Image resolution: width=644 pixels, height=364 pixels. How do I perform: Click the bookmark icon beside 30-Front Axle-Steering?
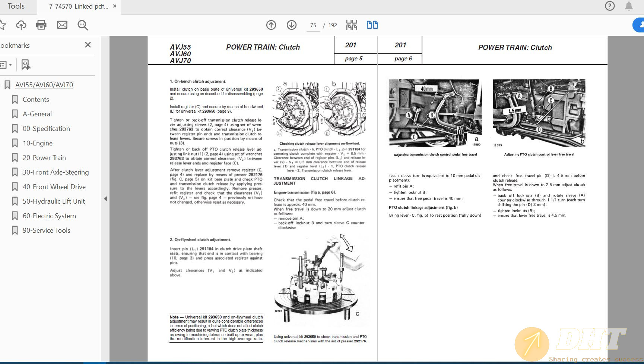pos(15,172)
